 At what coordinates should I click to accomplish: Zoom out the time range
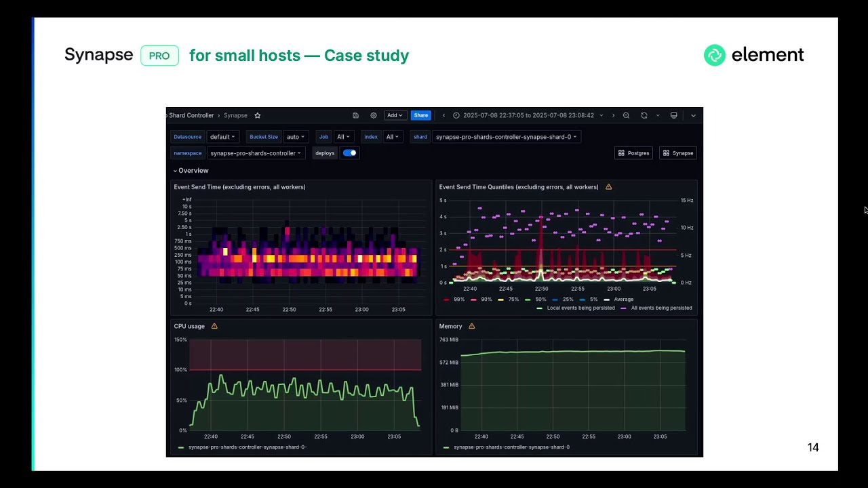click(626, 115)
